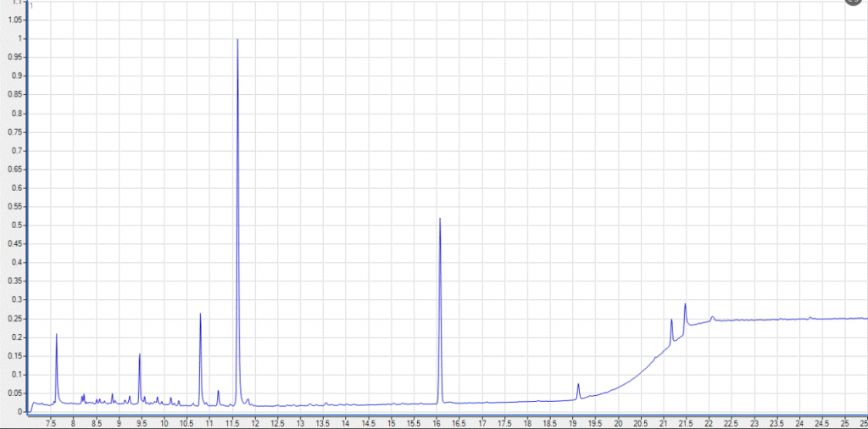This screenshot has width=868, height=429.
Task: Click the tallest peak apex near 11.6 minutes
Action: 237,40
